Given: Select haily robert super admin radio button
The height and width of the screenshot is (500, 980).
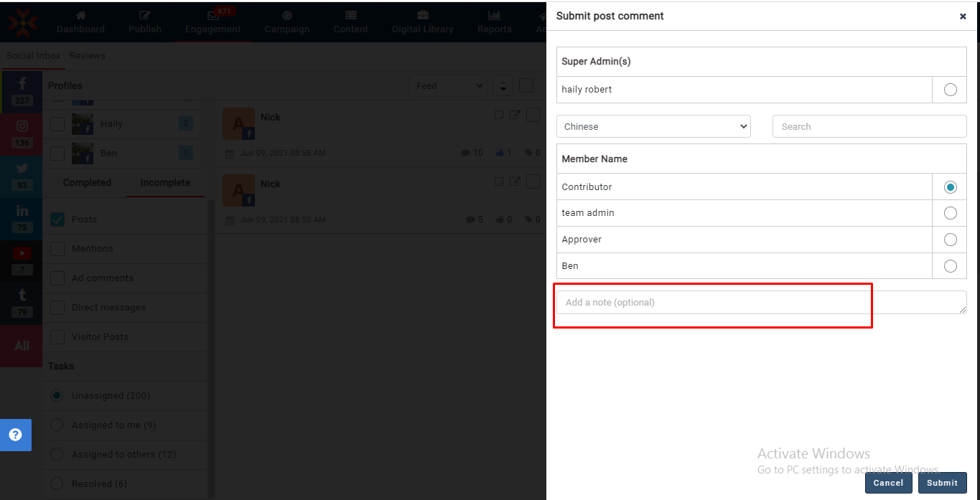Looking at the screenshot, I should 950,90.
